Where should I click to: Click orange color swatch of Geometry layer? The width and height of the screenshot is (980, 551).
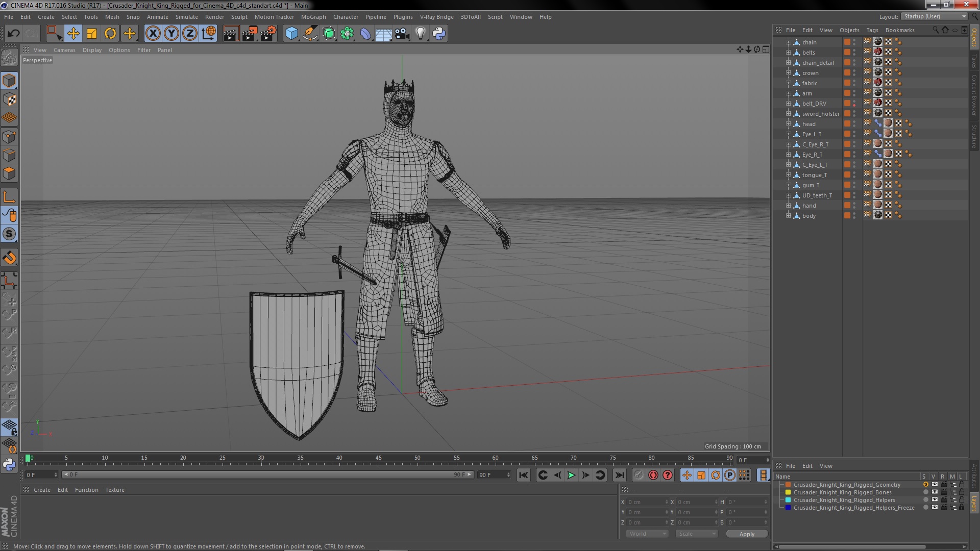tap(788, 485)
